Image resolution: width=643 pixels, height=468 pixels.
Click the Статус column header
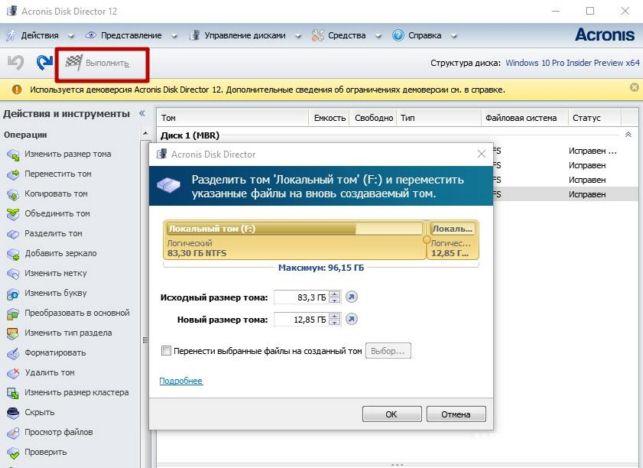click(595, 118)
